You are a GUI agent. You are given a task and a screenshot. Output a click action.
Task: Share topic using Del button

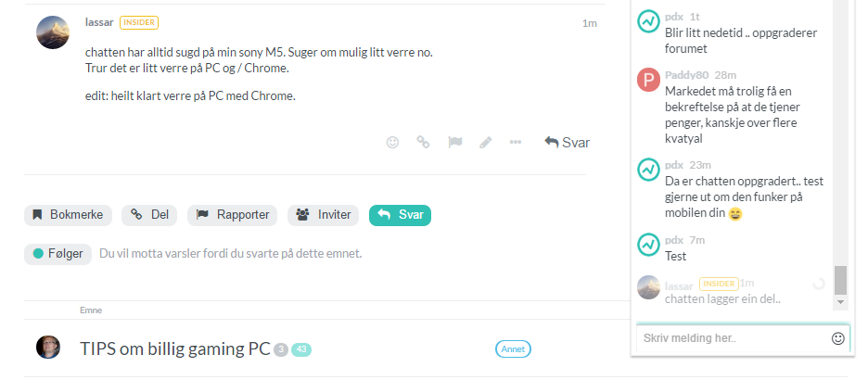tap(149, 215)
